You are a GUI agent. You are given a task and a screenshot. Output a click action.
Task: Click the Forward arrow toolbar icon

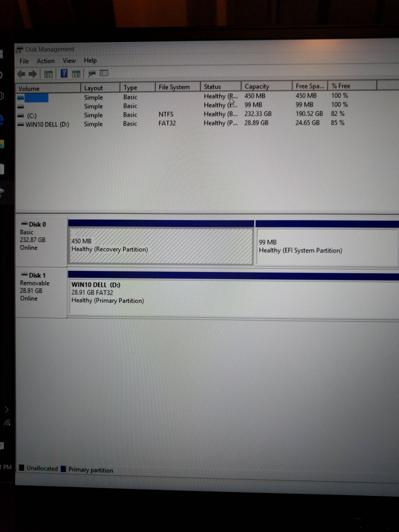[x=32, y=74]
